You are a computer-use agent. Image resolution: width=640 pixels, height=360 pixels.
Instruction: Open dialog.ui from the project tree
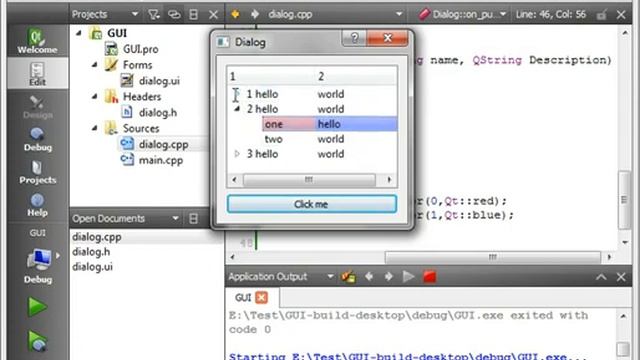(159, 81)
